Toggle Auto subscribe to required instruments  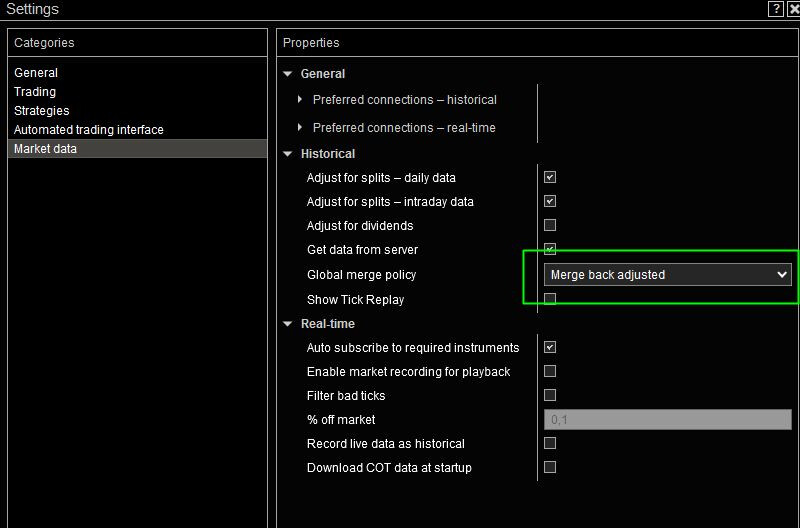pyautogui.click(x=550, y=347)
